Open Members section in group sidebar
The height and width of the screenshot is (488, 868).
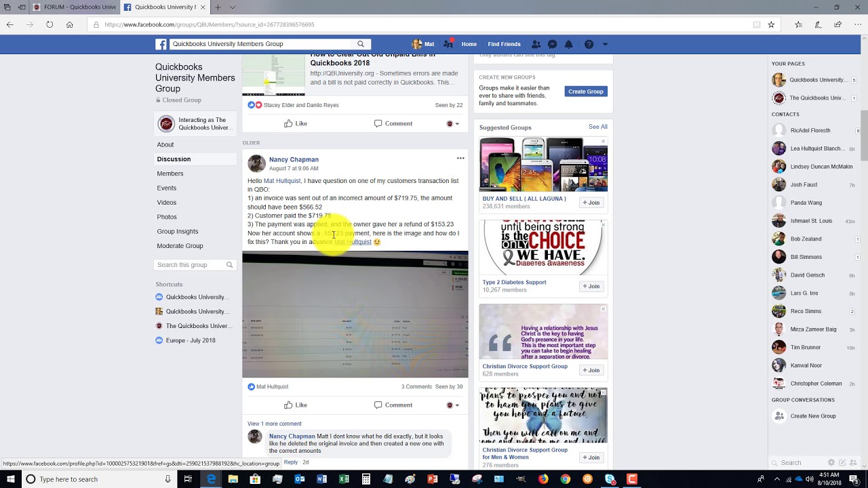(170, 174)
